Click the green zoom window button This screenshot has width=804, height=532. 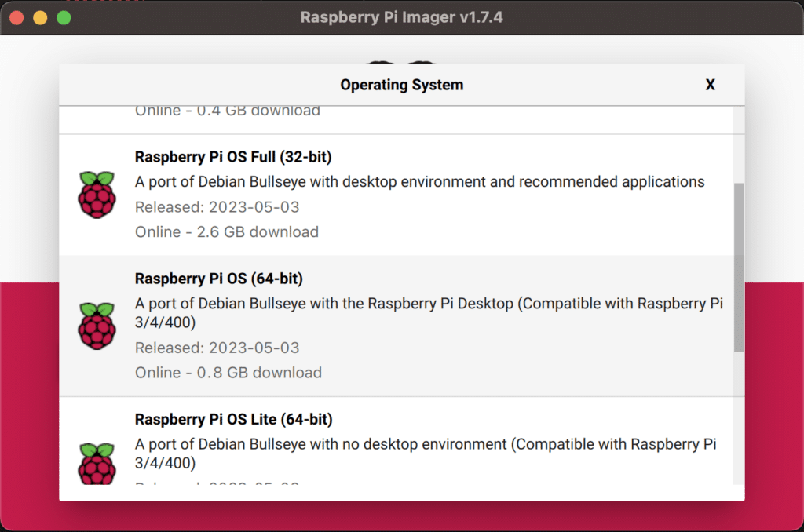tap(64, 18)
